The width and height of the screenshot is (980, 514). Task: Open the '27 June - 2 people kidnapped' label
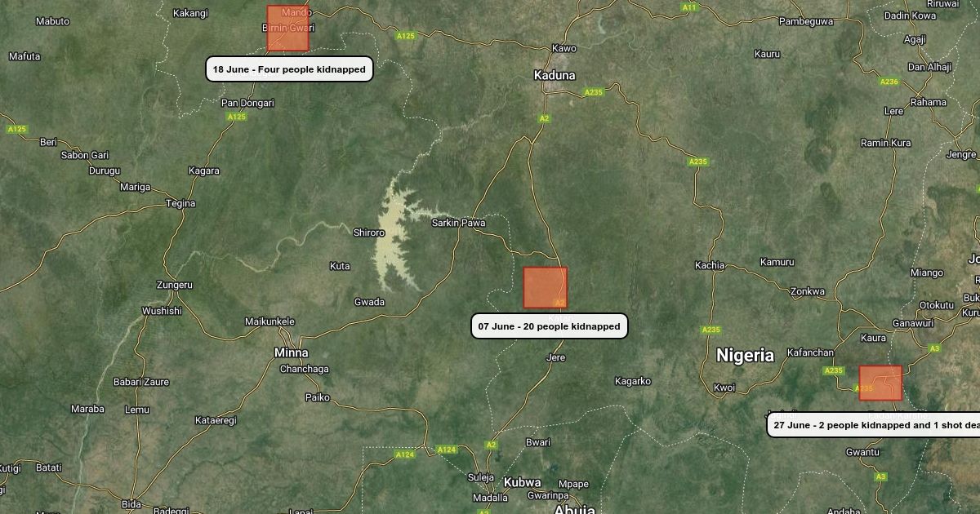873,425
